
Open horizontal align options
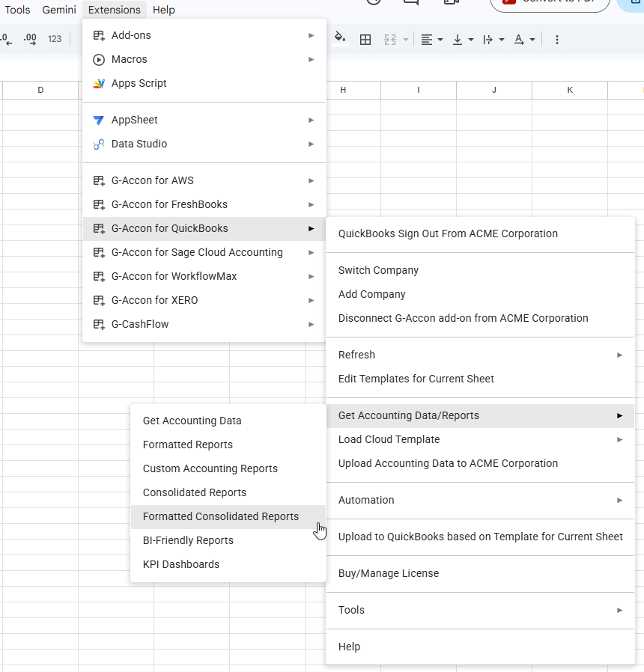click(432, 40)
